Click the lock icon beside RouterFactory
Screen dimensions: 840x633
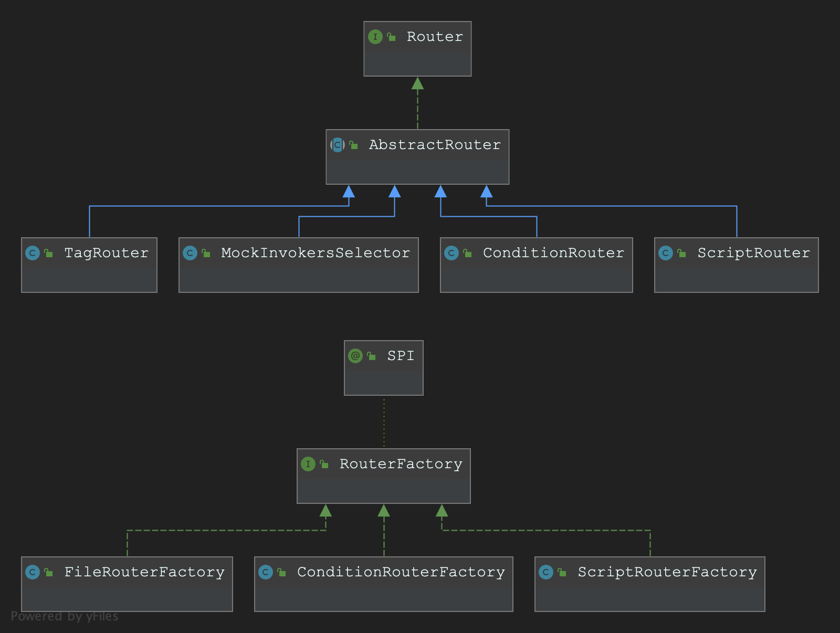point(324,464)
